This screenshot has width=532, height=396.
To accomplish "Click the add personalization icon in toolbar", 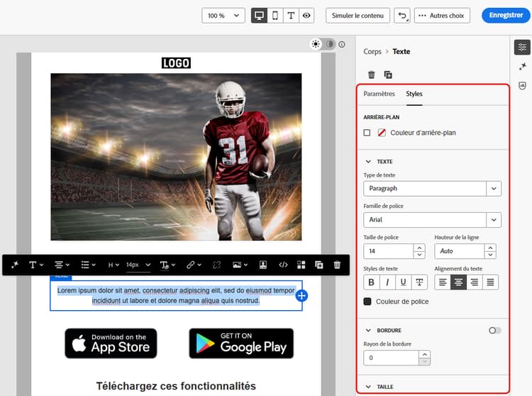I will (263, 265).
